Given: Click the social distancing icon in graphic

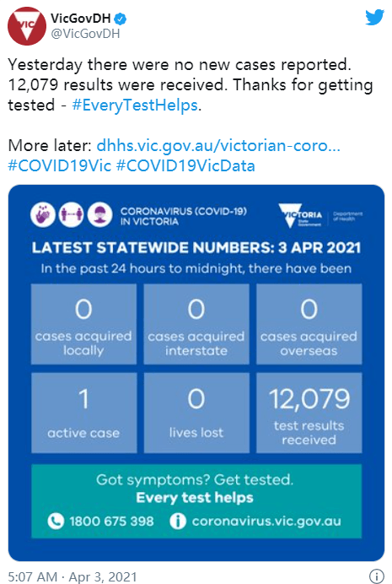Looking at the screenshot, I should point(72,214).
